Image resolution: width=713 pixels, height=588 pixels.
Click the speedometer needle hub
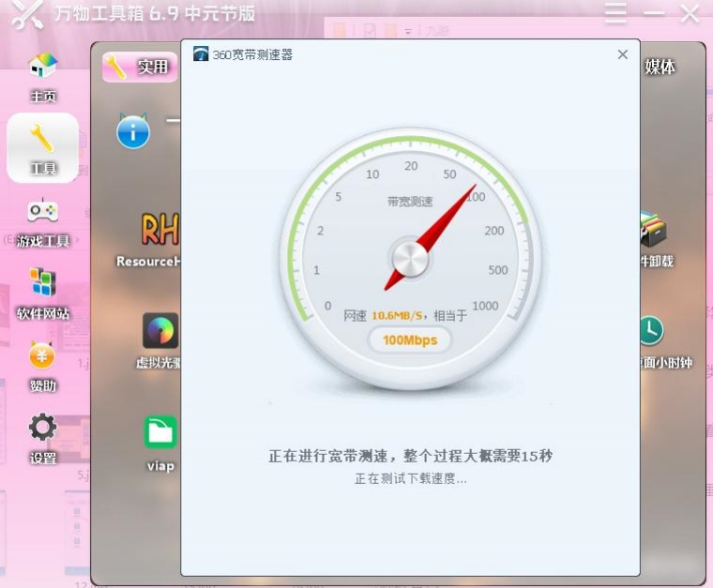(410, 259)
